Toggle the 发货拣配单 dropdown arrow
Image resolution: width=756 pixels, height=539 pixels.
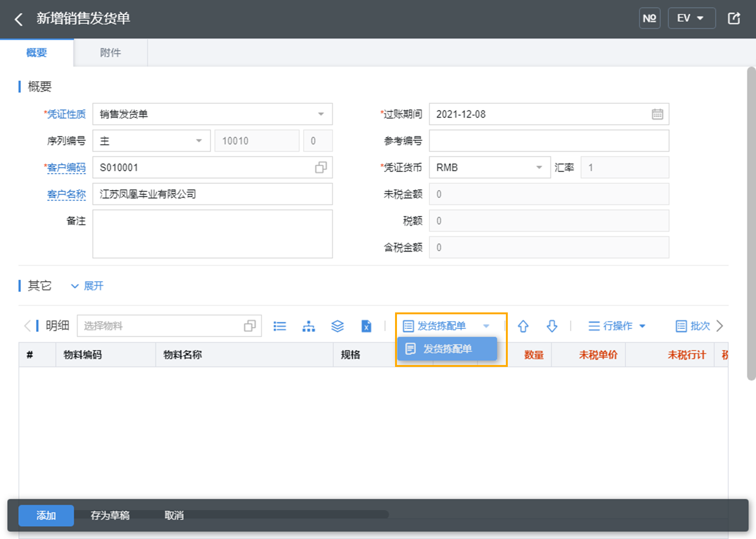[x=486, y=326]
